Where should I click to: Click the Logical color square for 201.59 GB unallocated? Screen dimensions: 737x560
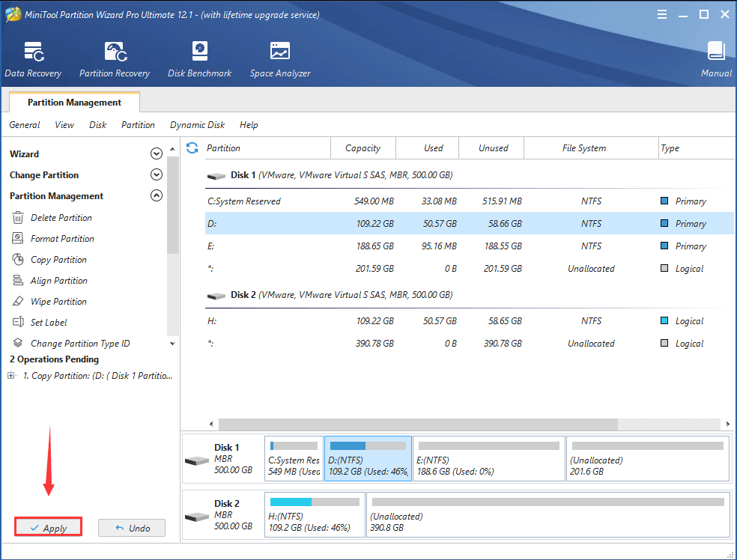(664, 268)
